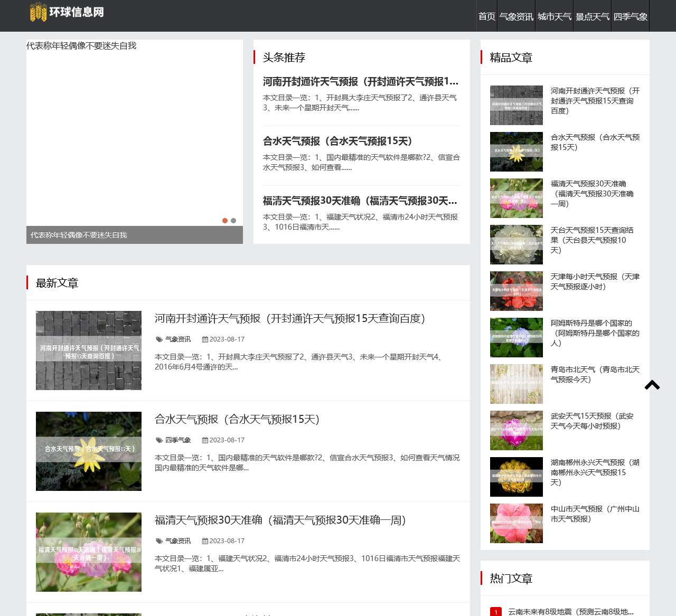Click sidebar magenta flower thumbnail for 武安天气
Viewport: 676px width, 616px height.
517,430
